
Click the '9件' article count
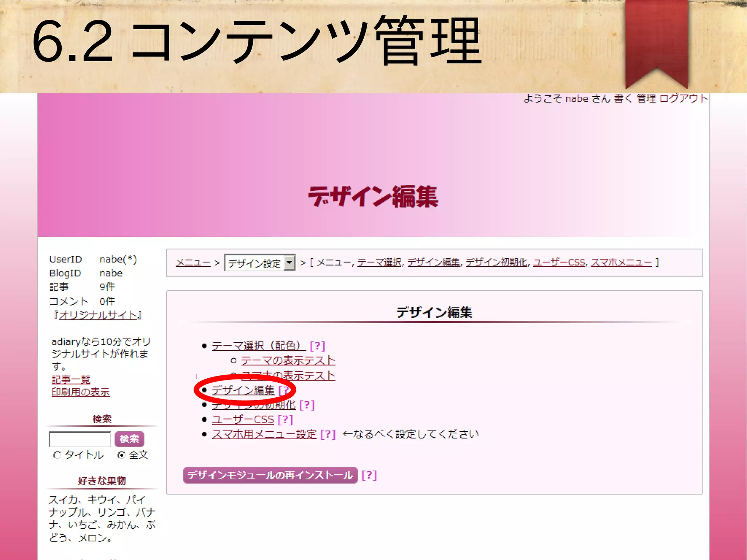click(107, 287)
